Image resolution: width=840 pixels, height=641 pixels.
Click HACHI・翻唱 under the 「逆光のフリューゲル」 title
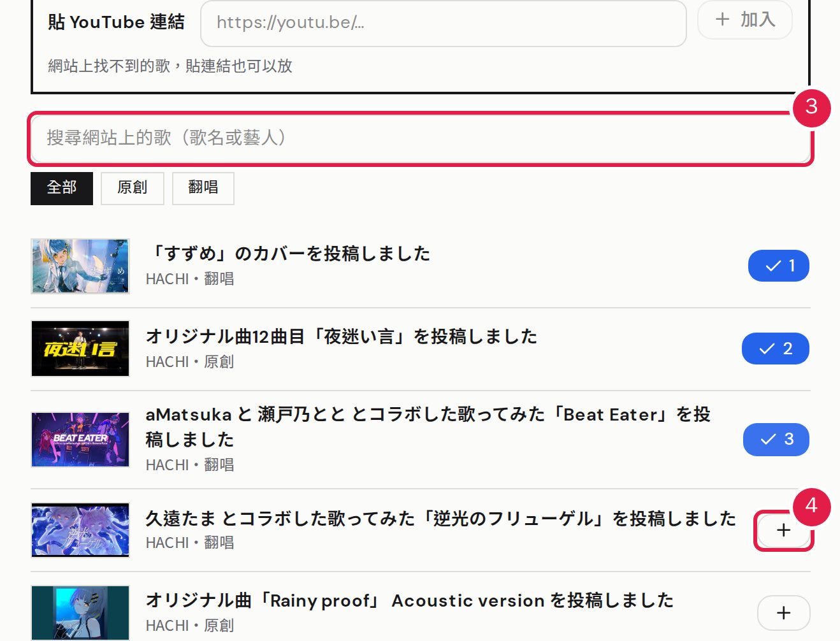(x=190, y=543)
